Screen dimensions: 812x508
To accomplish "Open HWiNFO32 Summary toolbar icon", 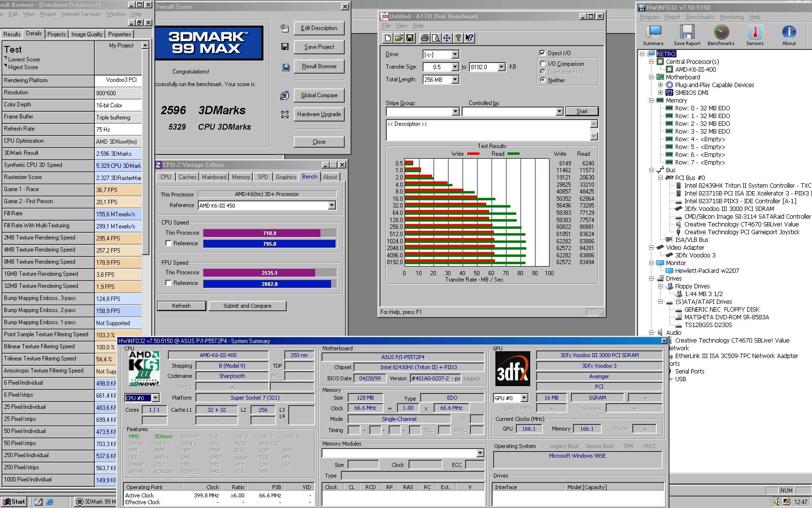I will tap(653, 35).
